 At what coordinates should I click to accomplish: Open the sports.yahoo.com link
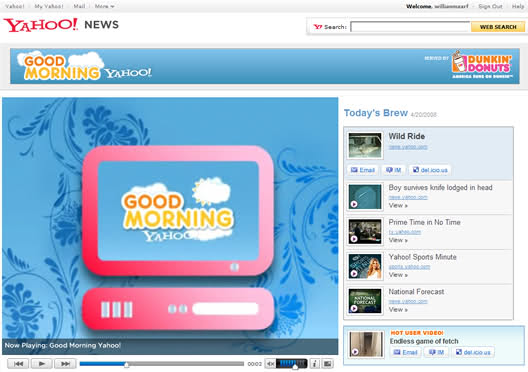pos(409,267)
